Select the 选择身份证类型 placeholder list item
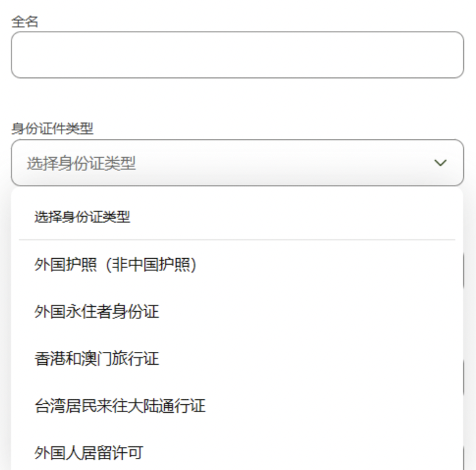The height and width of the screenshot is (470, 476). click(82, 217)
